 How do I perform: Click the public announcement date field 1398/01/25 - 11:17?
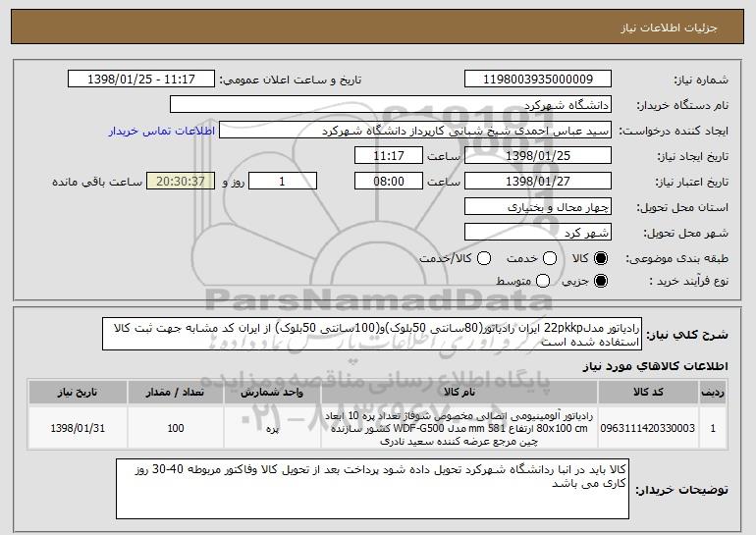141,80
